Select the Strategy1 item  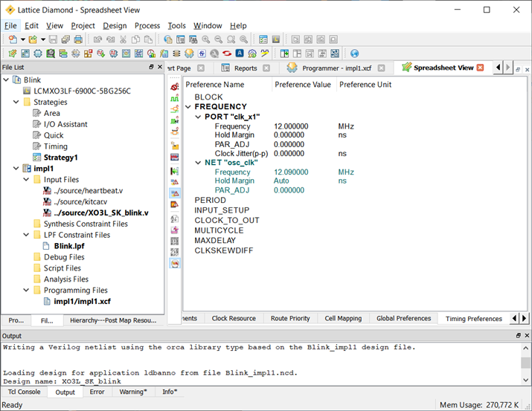[60, 158]
